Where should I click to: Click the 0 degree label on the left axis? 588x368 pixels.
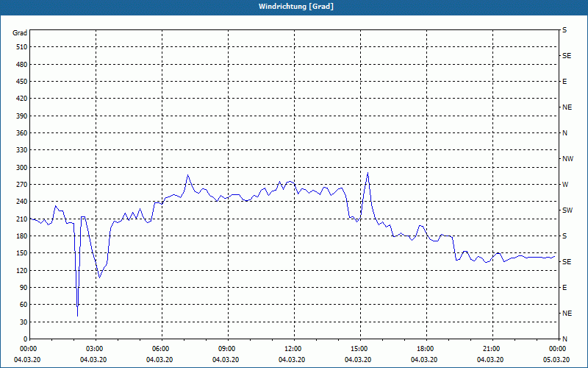click(26, 339)
